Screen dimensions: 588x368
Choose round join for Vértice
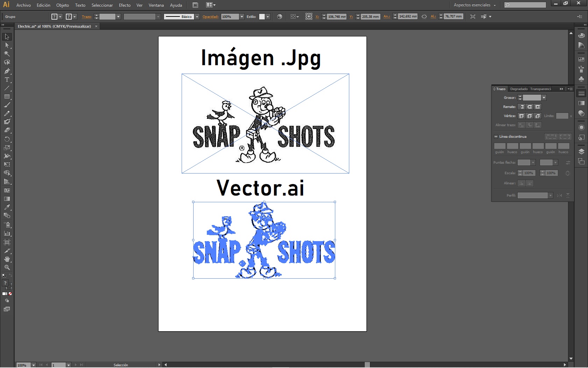point(530,116)
